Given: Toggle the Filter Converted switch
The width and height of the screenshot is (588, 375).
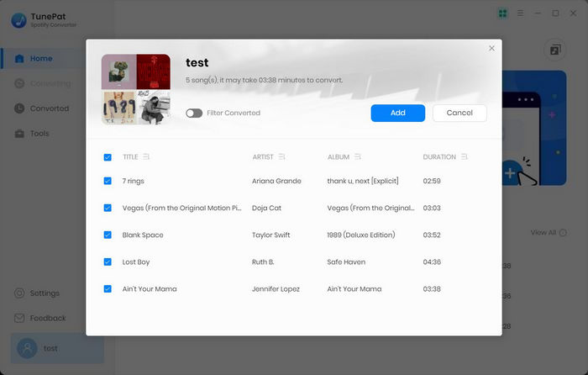Looking at the screenshot, I should pyautogui.click(x=194, y=113).
